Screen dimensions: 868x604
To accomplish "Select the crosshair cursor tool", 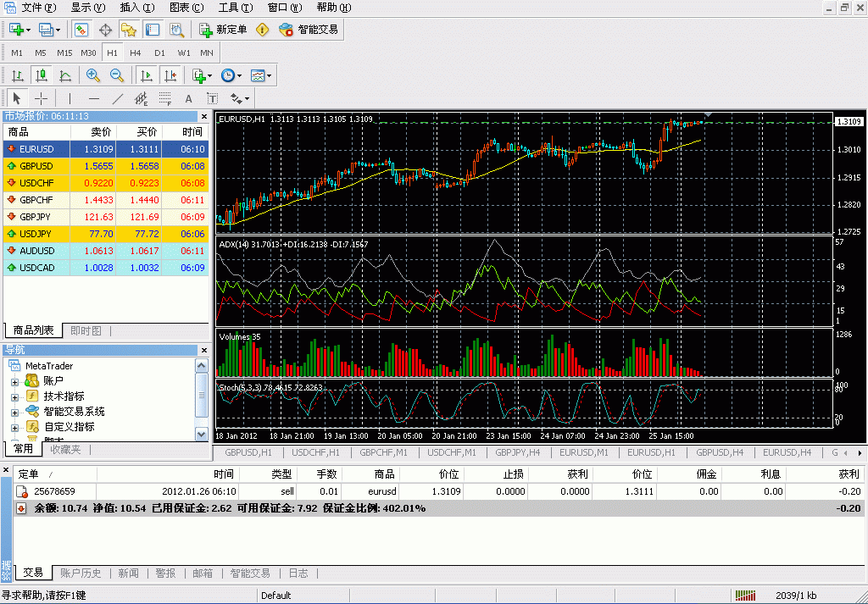I will point(41,98).
